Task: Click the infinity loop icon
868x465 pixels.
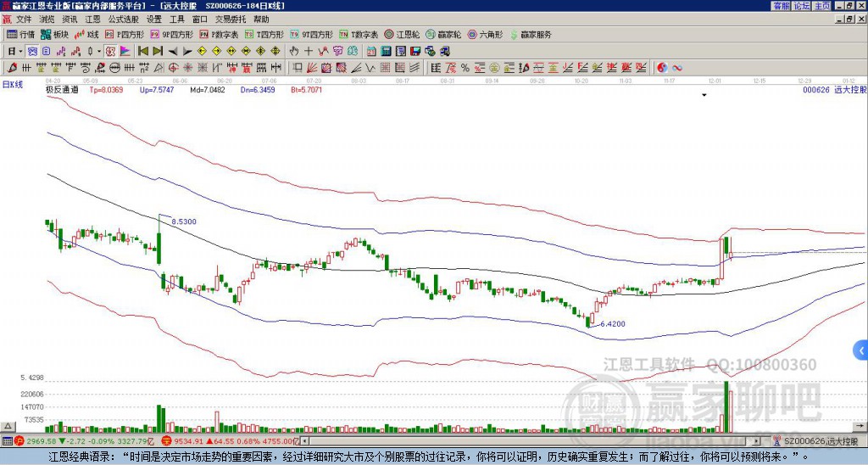Action: (x=677, y=68)
